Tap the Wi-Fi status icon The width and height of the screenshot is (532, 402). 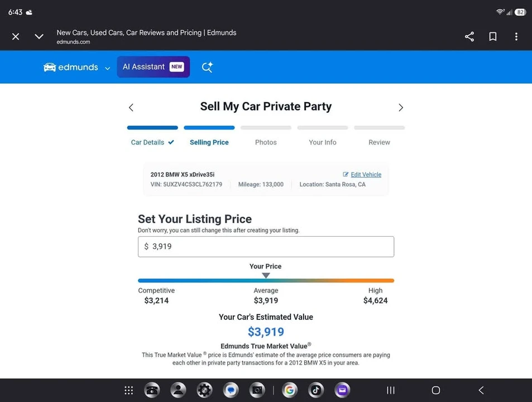click(x=500, y=12)
